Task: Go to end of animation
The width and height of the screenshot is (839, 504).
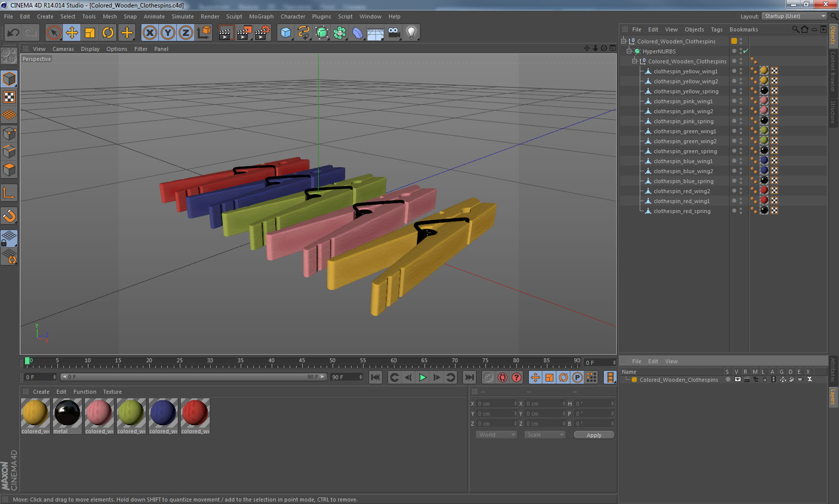Action: click(x=469, y=377)
